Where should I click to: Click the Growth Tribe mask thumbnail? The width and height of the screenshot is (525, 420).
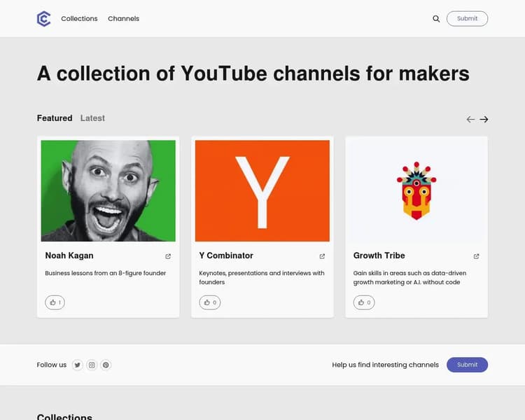416,190
